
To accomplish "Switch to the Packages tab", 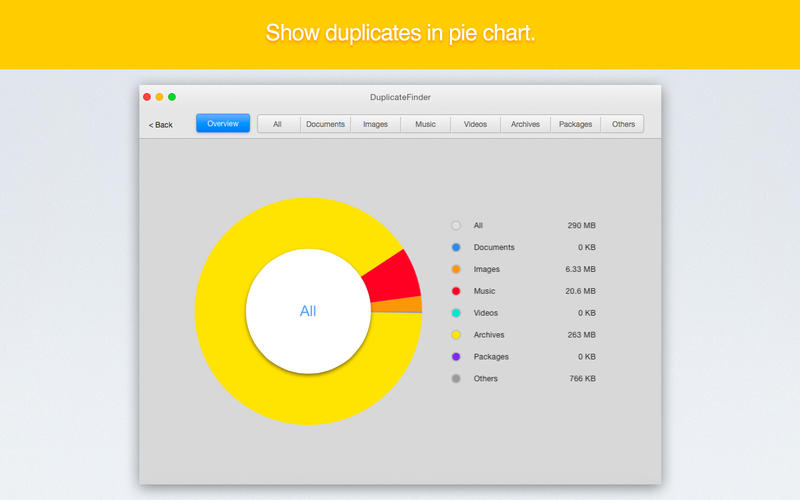I will point(576,124).
